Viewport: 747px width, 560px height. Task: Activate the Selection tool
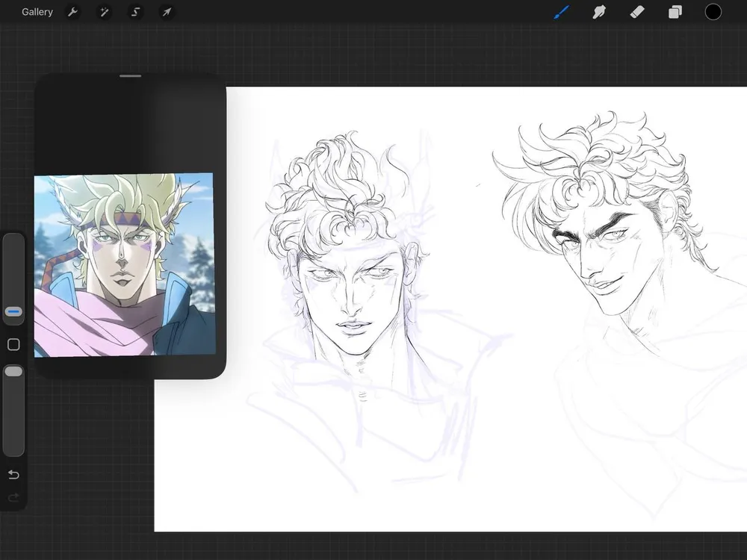tap(135, 12)
